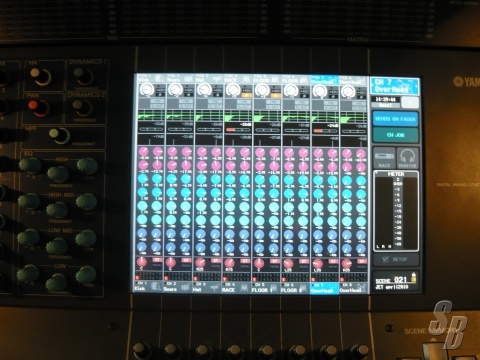
Task: Toggle the orange phase button on CH 4 RACK
Action: click(246, 95)
